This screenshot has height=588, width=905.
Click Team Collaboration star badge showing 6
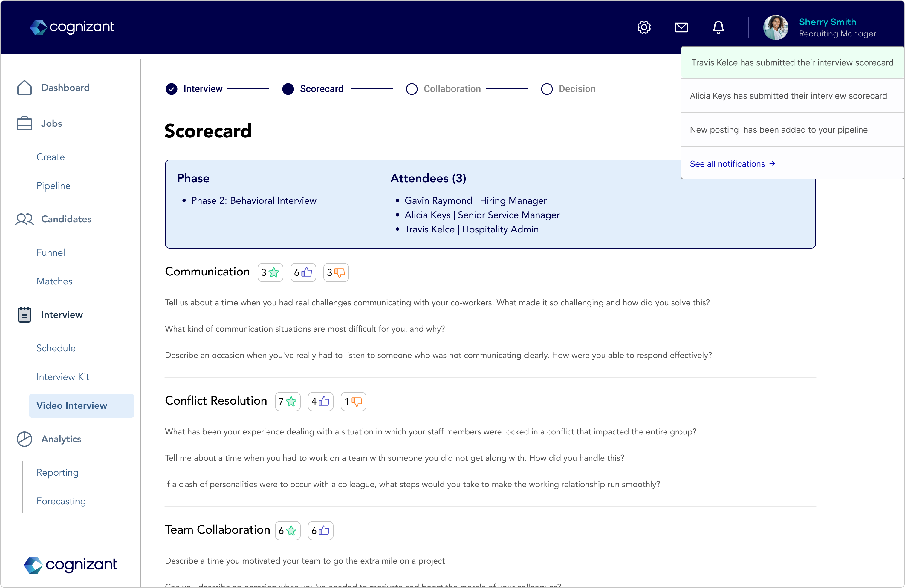288,530
